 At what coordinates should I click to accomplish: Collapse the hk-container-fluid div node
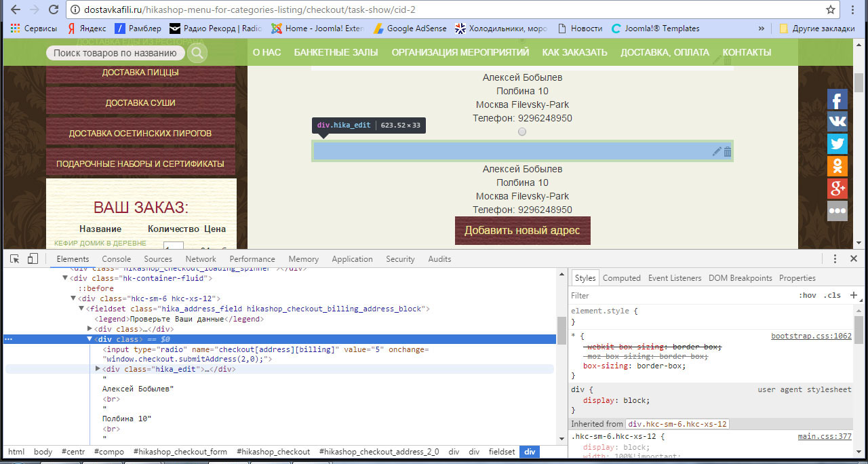(66, 278)
